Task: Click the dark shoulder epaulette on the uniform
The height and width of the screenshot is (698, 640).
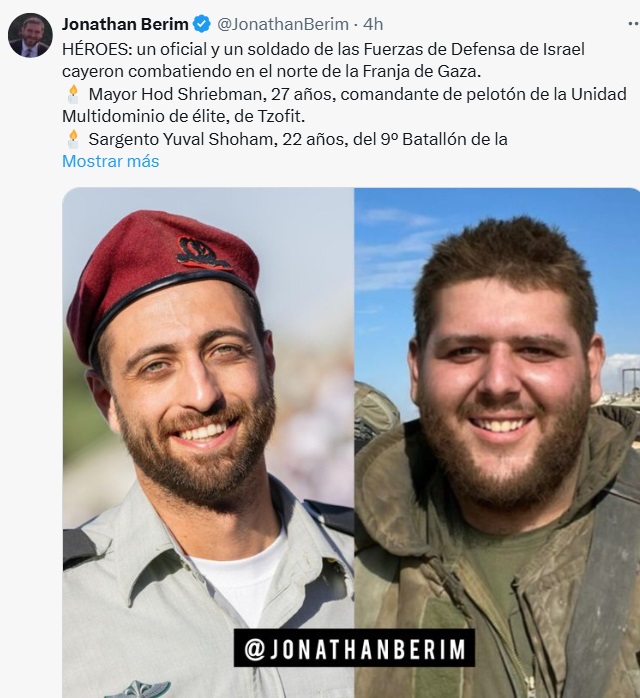Action: pyautogui.click(x=79, y=548)
